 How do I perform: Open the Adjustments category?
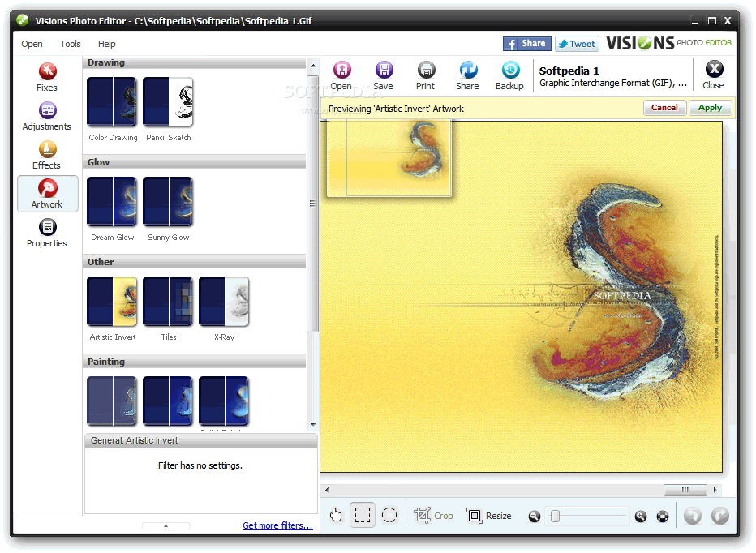[x=47, y=116]
